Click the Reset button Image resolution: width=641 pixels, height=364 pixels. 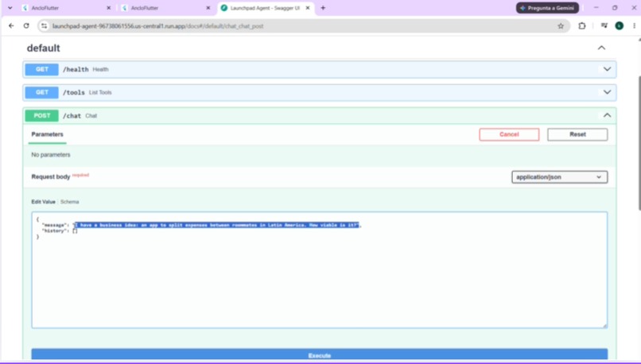point(577,134)
